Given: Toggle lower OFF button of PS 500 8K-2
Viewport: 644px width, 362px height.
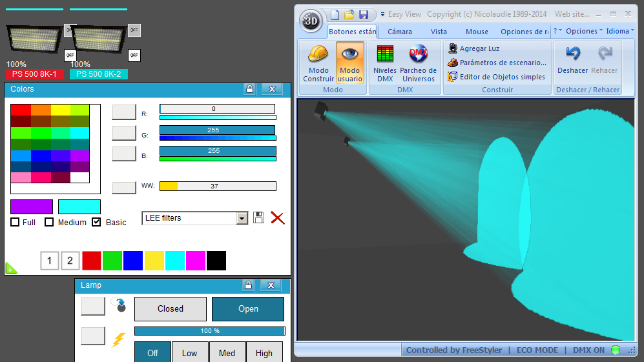Looking at the screenshot, I should tap(134, 55).
